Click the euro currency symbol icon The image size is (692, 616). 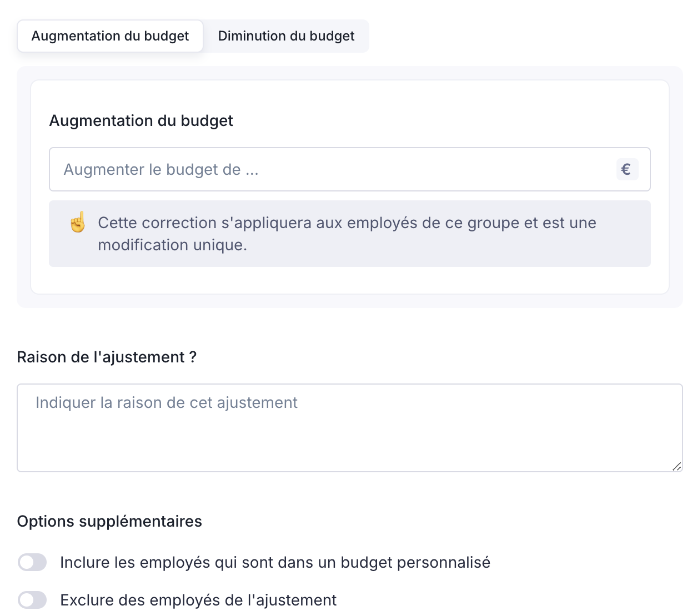click(x=626, y=169)
